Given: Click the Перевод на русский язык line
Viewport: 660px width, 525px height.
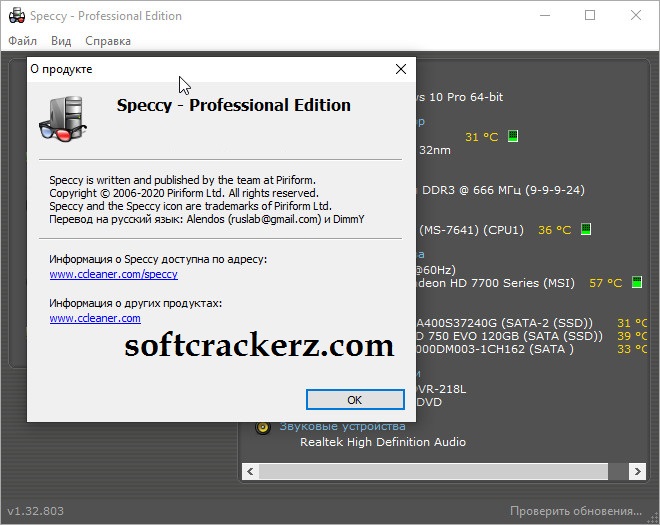Looking at the screenshot, I should coord(207,219).
